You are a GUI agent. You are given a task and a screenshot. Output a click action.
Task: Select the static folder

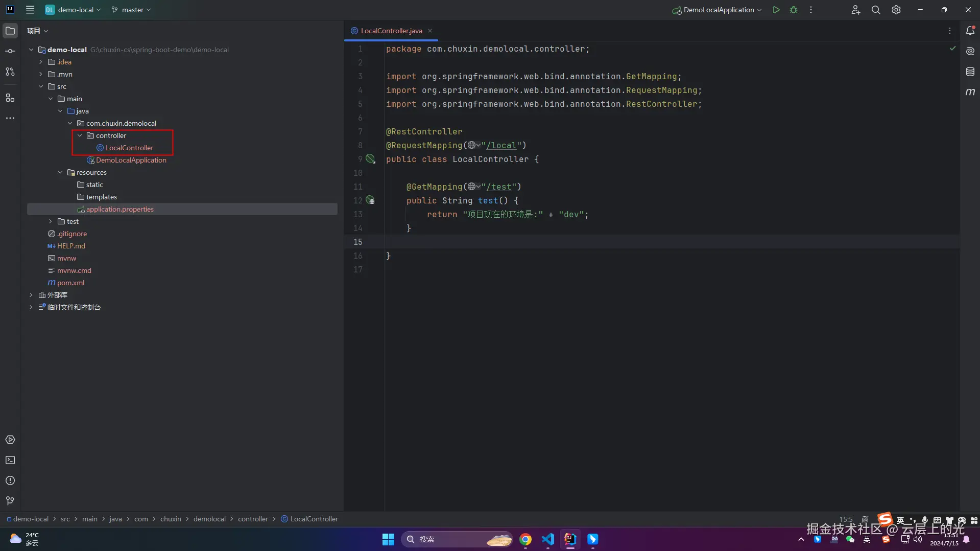point(94,185)
